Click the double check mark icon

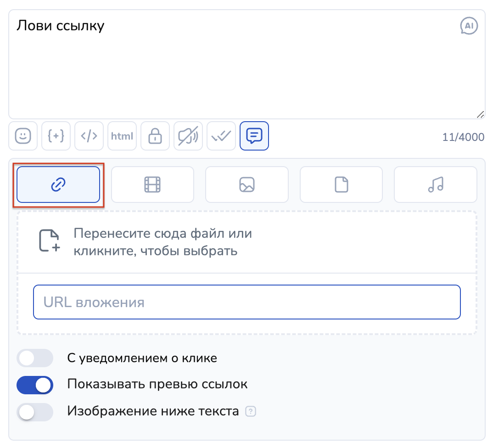(x=221, y=136)
